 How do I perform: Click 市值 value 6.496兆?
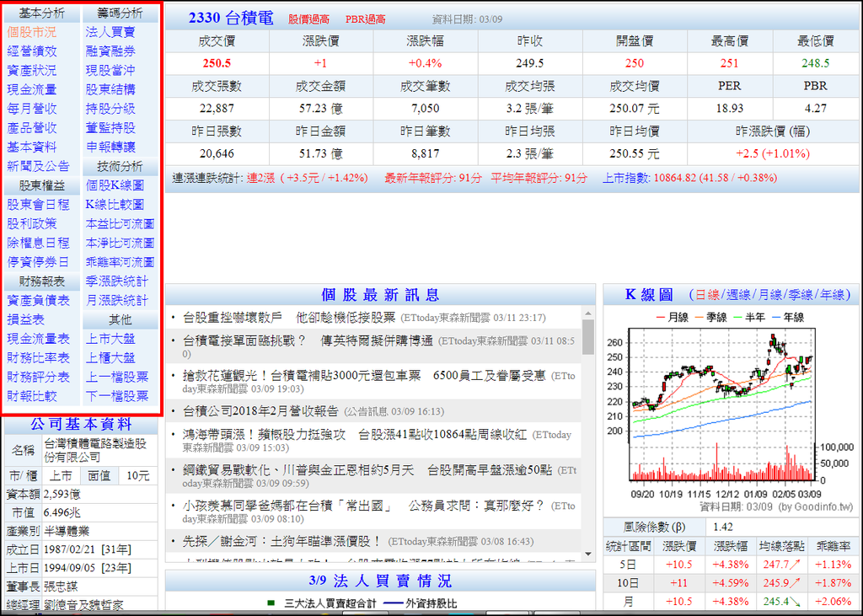[62, 513]
